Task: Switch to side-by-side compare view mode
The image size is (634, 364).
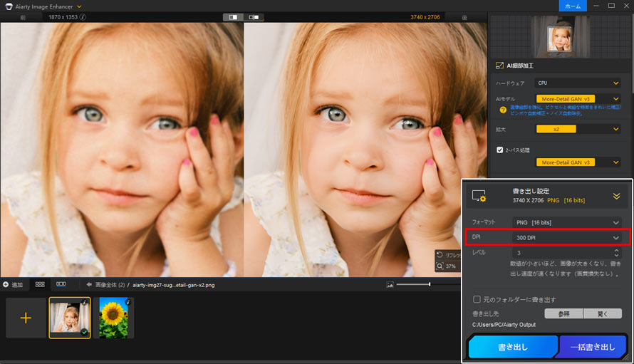Action: click(x=254, y=17)
